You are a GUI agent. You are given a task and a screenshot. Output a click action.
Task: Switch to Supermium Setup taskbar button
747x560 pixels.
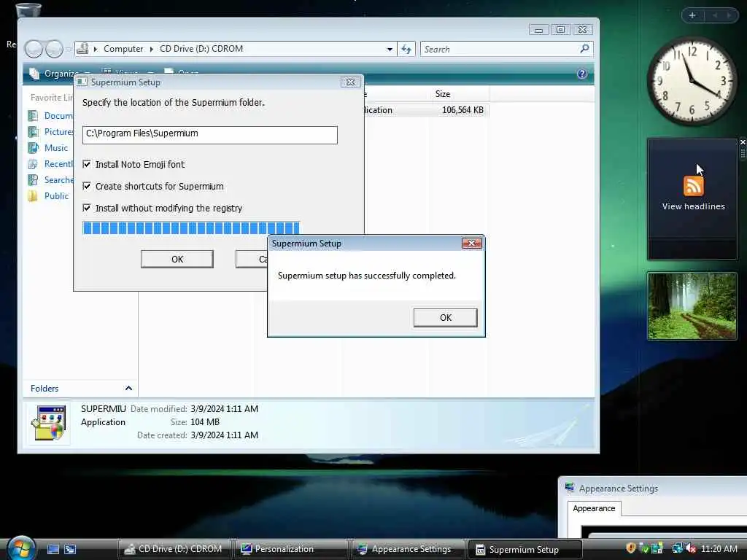click(x=525, y=549)
